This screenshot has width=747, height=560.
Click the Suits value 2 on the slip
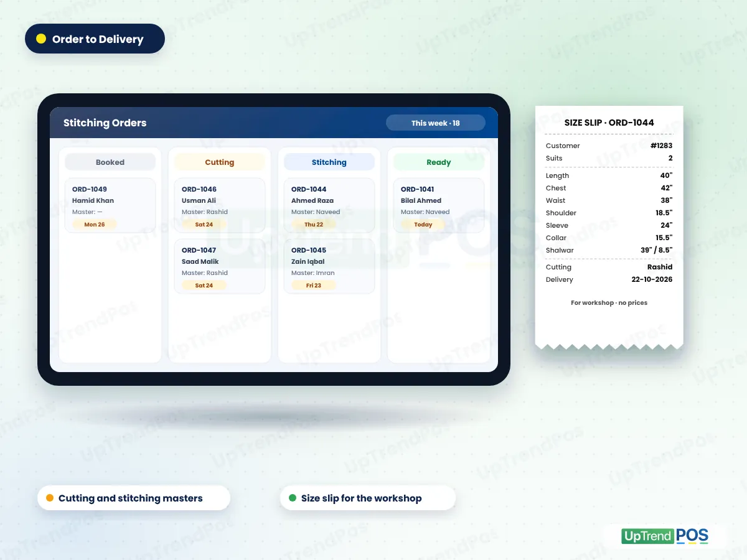pos(670,158)
